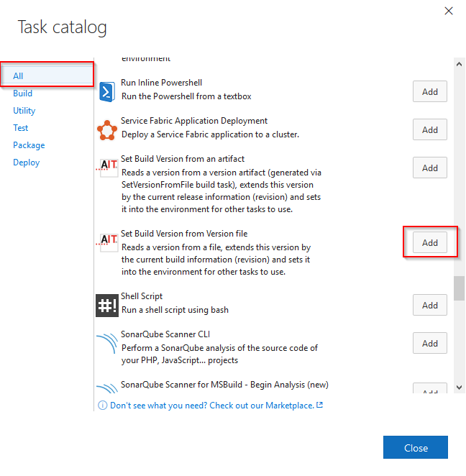Image resolution: width=466 pixels, height=476 pixels.
Task: Open the Package category
Action: click(x=29, y=145)
